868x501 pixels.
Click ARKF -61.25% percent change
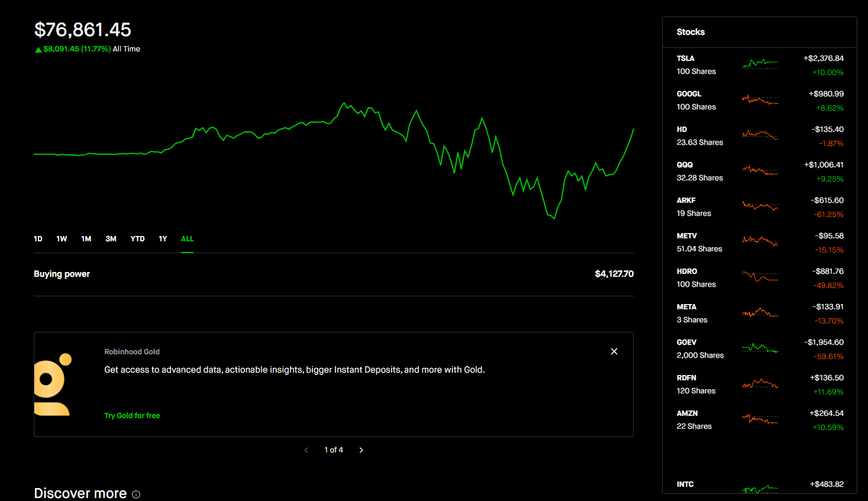click(828, 215)
